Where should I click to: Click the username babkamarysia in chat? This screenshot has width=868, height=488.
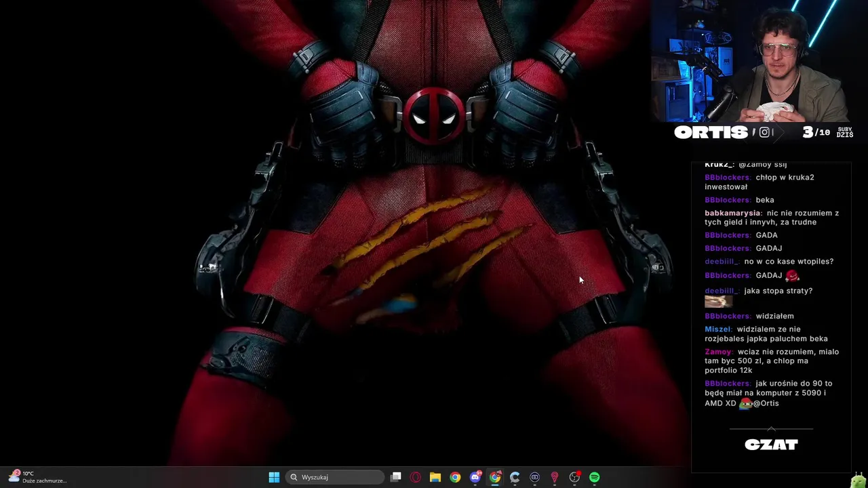pos(732,213)
